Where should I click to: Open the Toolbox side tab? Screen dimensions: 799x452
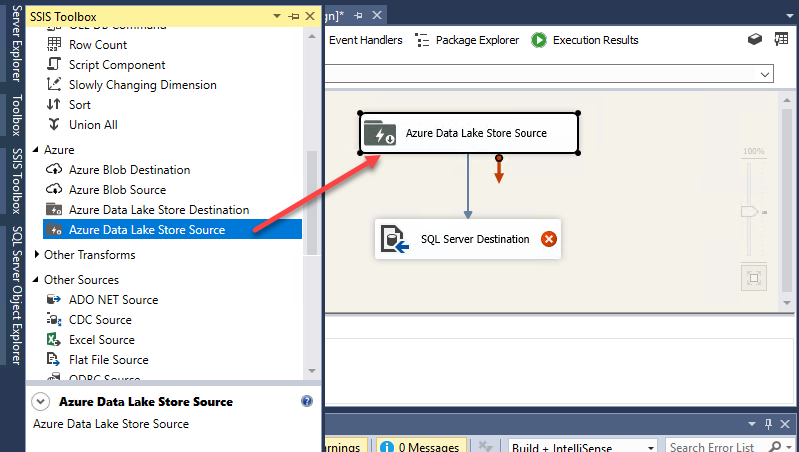tap(17, 115)
